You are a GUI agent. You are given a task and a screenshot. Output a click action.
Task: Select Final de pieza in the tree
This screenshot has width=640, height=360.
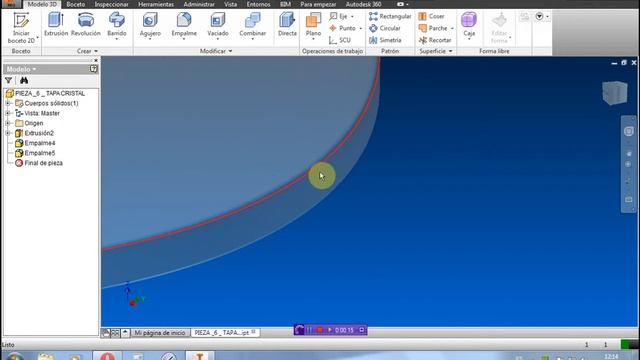[43, 163]
